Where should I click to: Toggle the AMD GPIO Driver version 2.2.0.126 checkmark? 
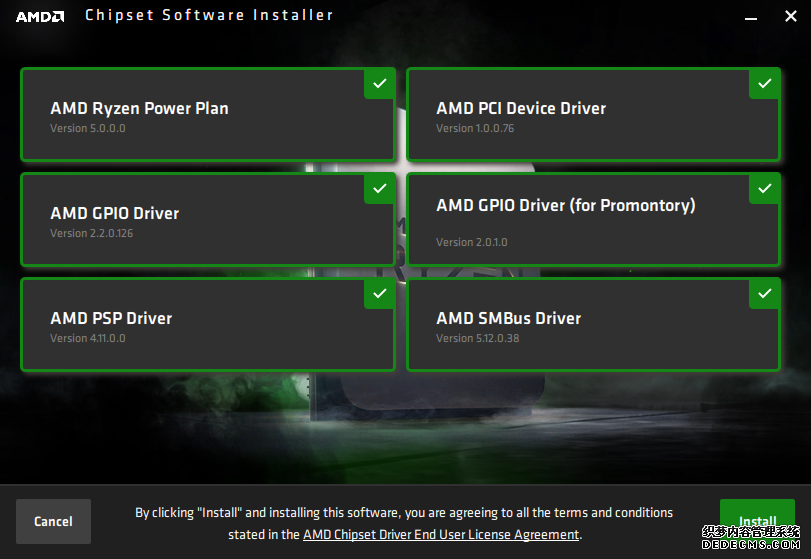pyautogui.click(x=379, y=189)
